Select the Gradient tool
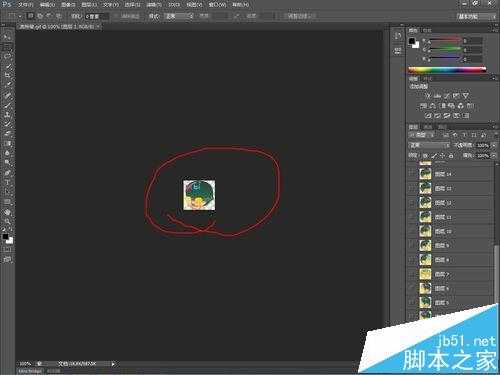500x375 pixels. pos(7,144)
